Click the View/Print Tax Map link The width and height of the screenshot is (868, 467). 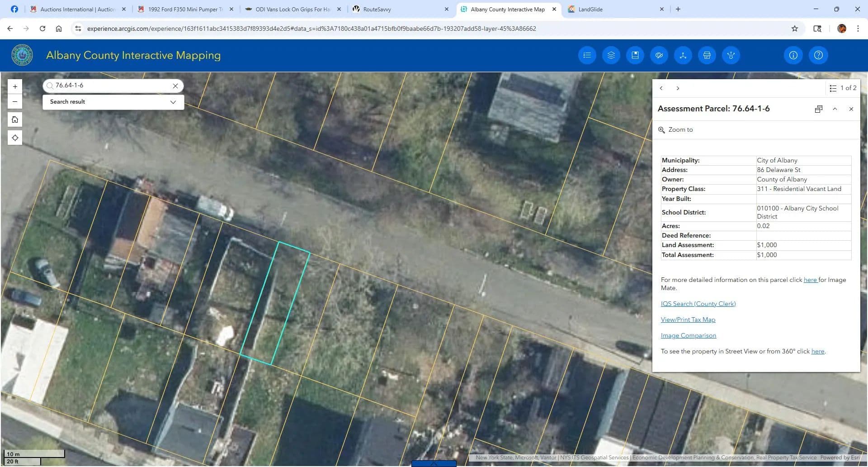[688, 319]
